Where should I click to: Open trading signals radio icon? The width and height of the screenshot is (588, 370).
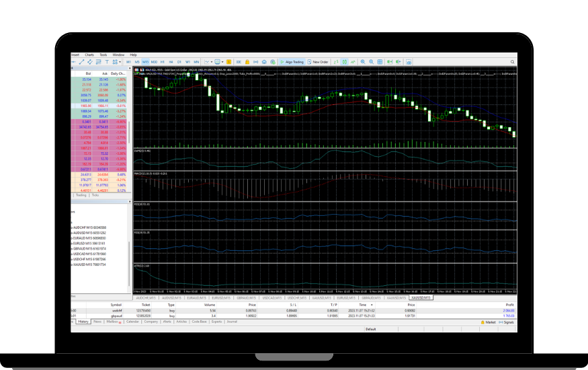click(256, 62)
